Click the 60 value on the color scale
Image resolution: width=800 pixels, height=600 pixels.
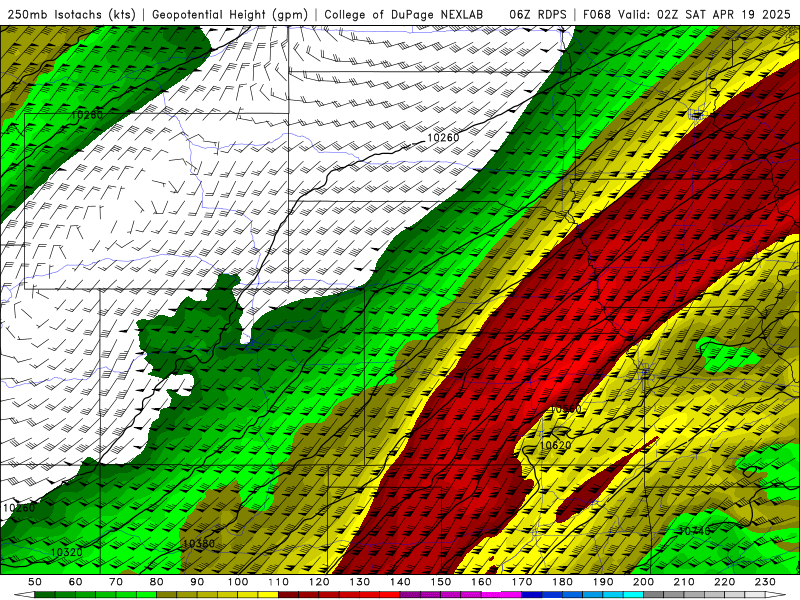[76, 582]
